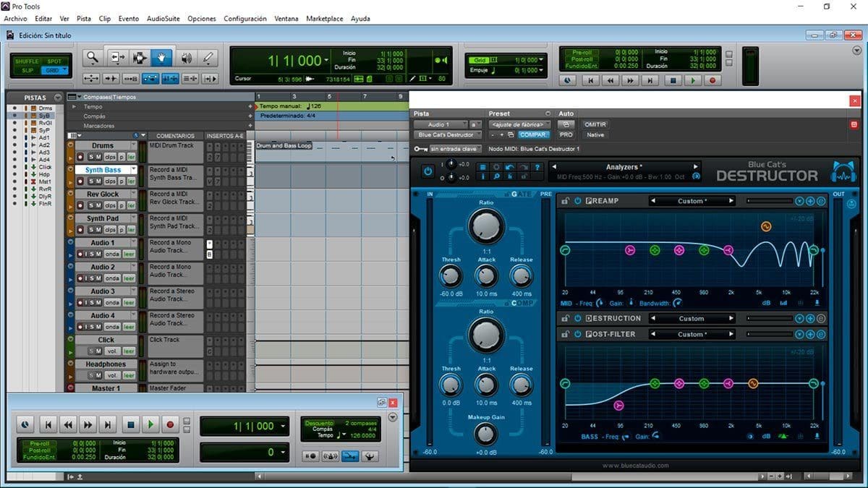868x488 pixels.
Task: Click the COMPAR button
Action: click(534, 134)
